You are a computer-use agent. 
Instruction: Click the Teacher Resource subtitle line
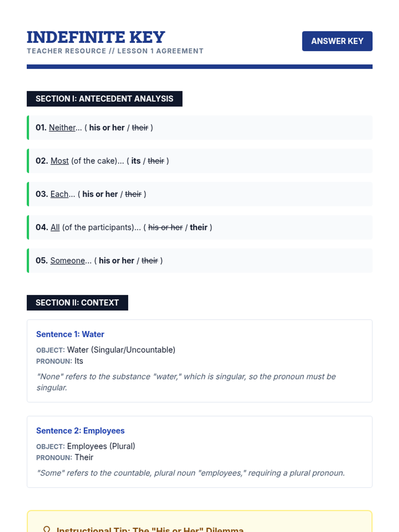tap(115, 51)
